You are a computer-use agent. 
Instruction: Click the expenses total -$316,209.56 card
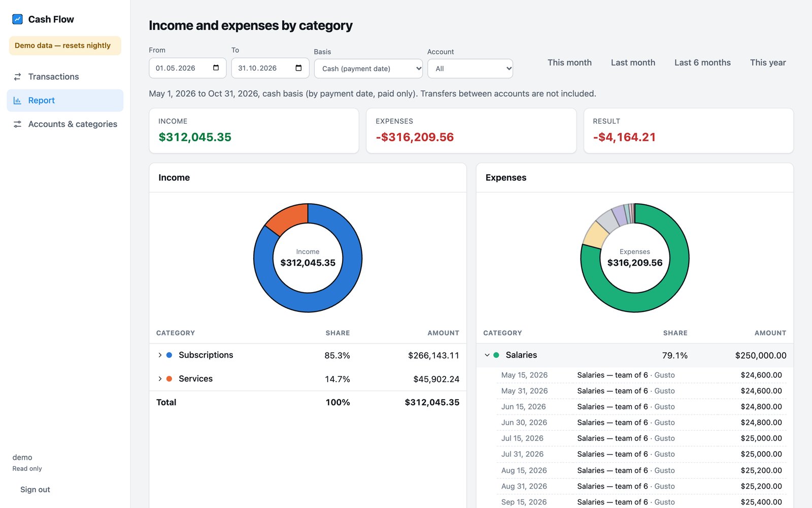(x=471, y=131)
